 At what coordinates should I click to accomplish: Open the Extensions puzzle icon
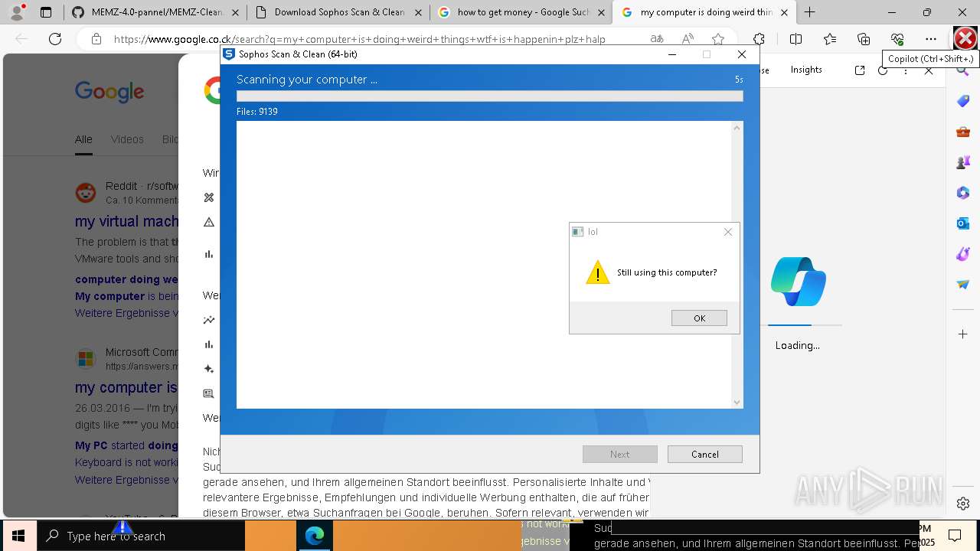(x=759, y=39)
